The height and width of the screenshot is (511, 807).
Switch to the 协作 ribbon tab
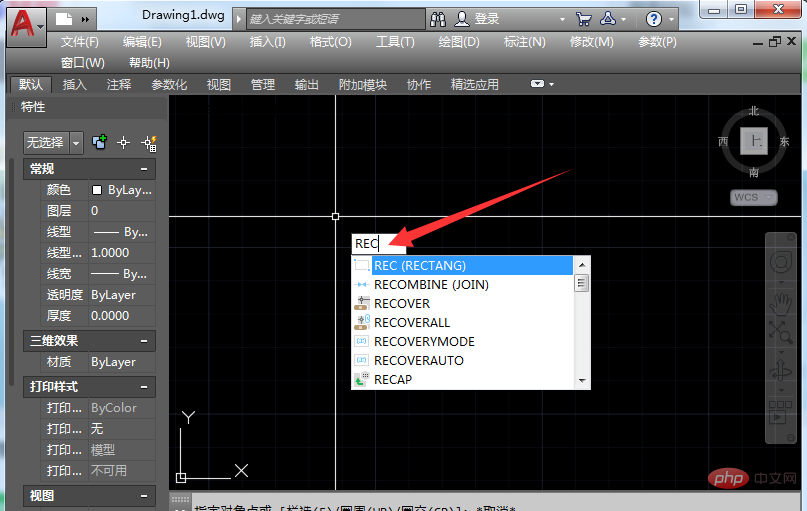coord(418,84)
